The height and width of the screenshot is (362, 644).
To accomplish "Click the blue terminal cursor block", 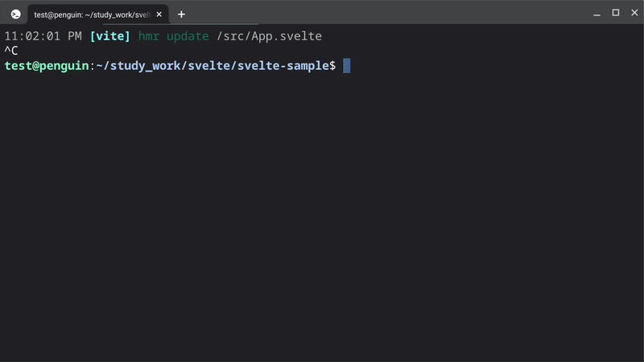I will [347, 66].
